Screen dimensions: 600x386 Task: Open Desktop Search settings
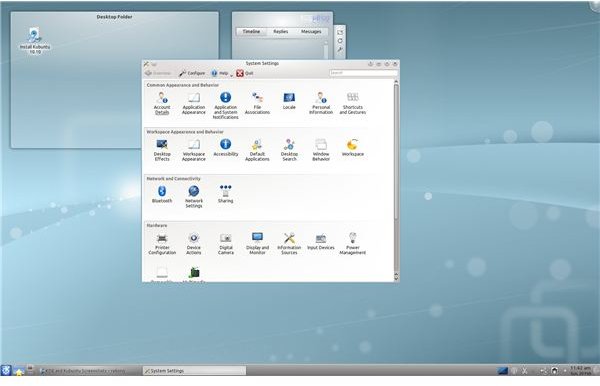(x=289, y=150)
